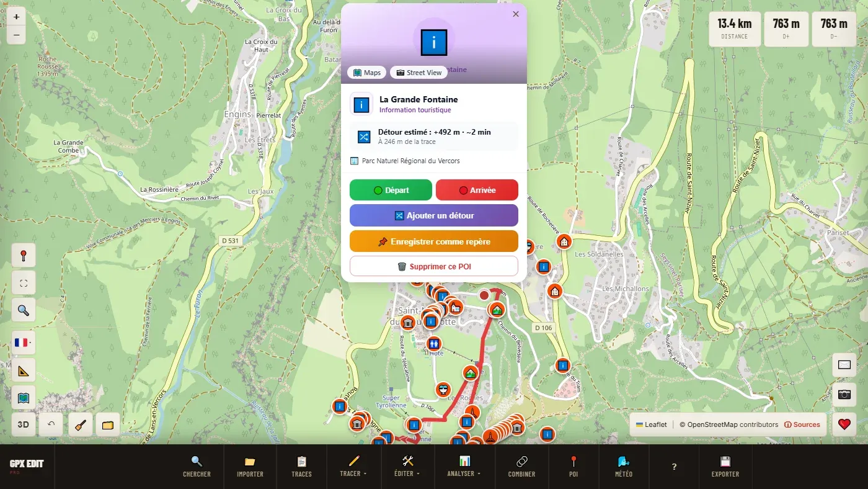
Task: Click the rectangle view icon on right
Action: click(844, 365)
